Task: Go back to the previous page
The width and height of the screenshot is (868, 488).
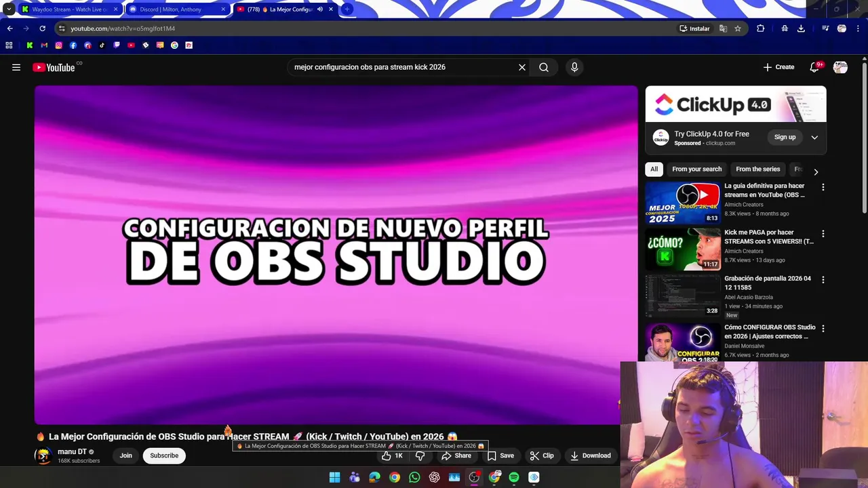Action: pos(9,28)
